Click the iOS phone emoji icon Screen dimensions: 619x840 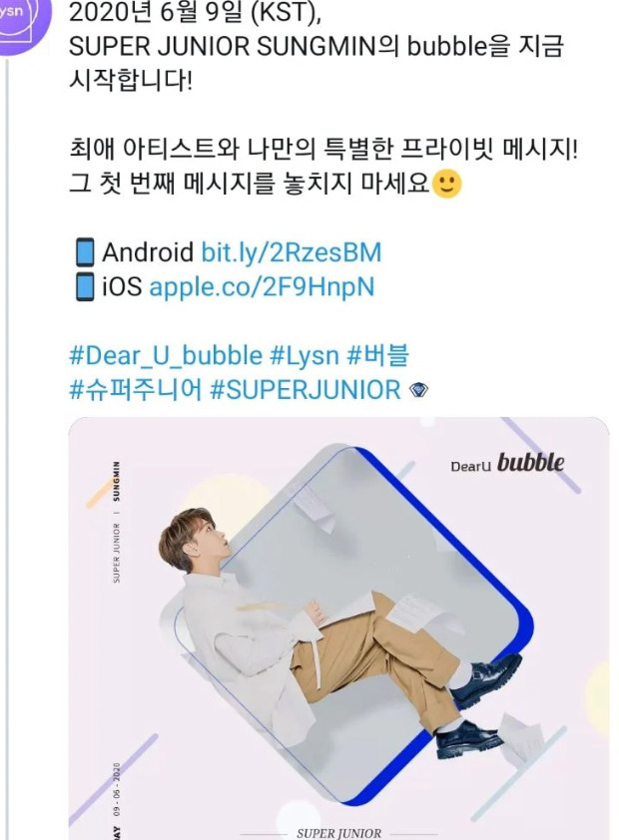pos(84,286)
